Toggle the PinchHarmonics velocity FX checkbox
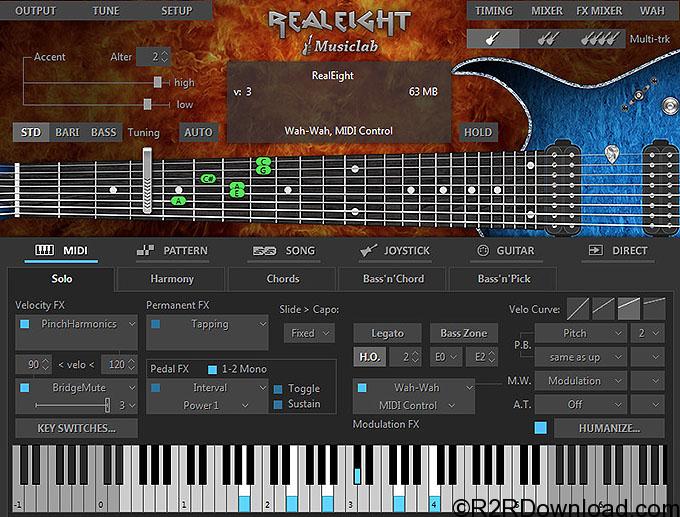 [x=23, y=324]
